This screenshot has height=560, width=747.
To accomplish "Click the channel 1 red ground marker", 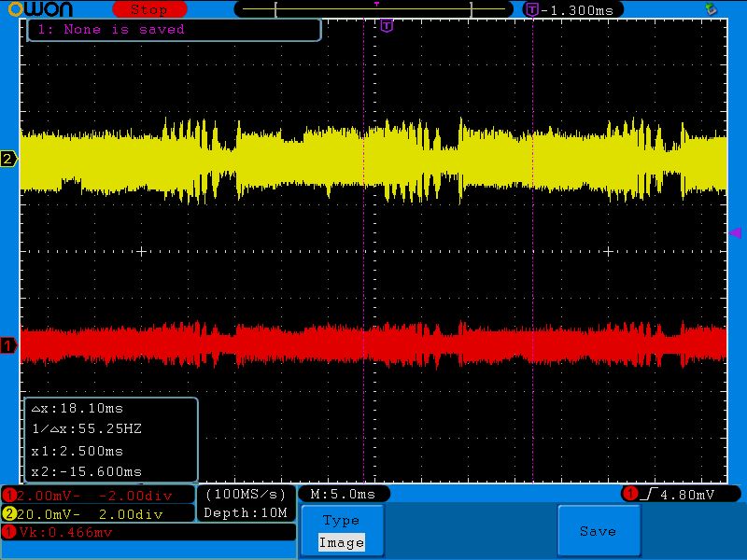I will point(9,346).
